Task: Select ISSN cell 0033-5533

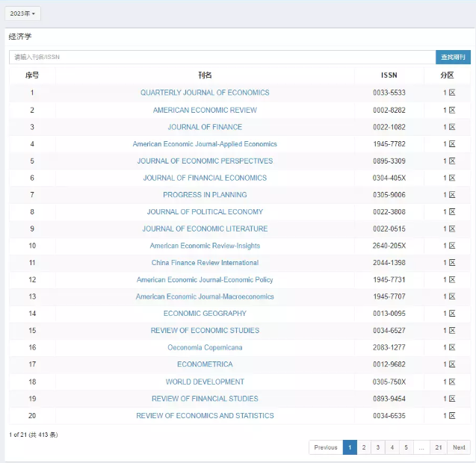Action: 389,93
